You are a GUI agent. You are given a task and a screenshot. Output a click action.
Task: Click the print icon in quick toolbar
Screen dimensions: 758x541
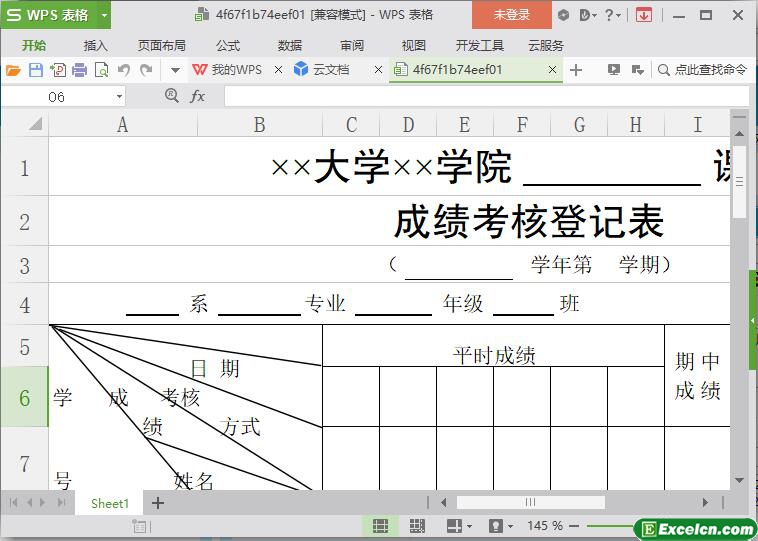coord(79,70)
